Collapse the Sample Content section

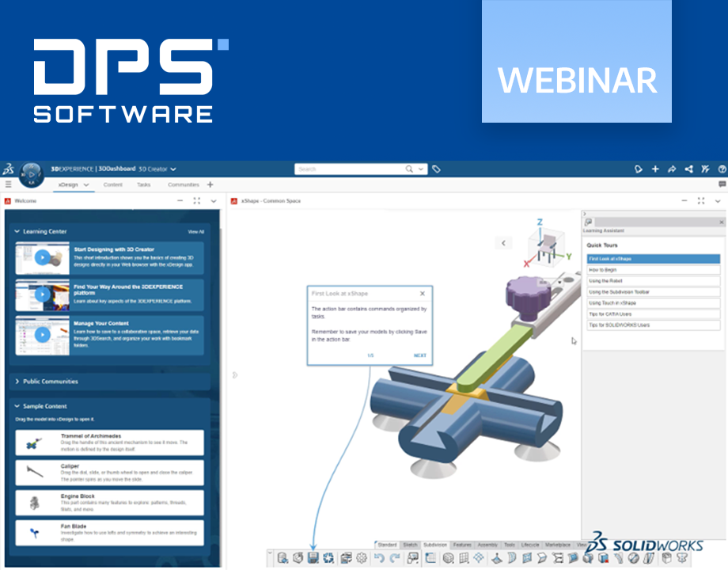(x=17, y=406)
